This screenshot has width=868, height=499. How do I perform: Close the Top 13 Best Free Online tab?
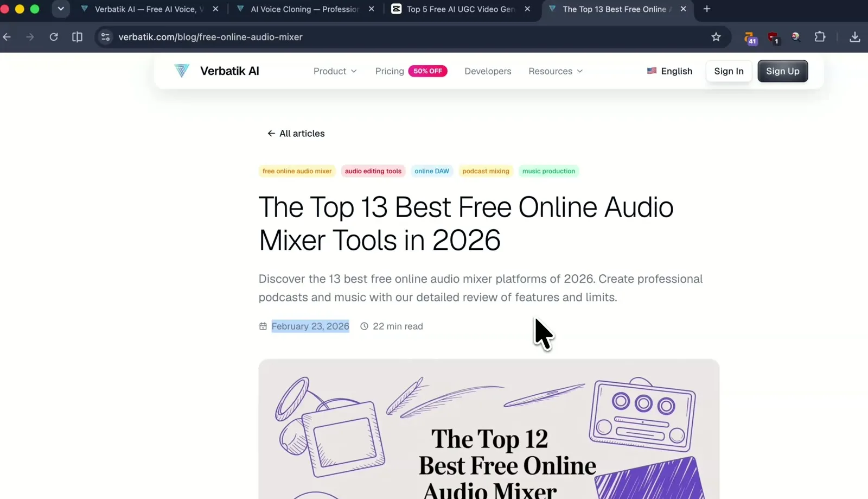(683, 9)
